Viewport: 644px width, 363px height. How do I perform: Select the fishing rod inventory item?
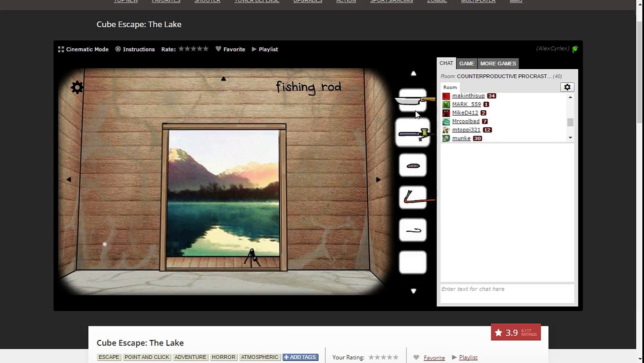coord(413,133)
